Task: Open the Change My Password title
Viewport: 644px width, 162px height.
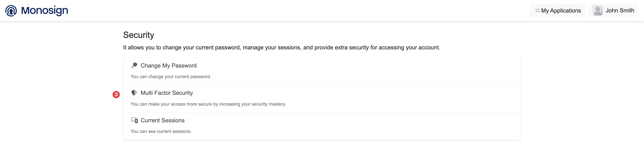Action: click(168, 66)
